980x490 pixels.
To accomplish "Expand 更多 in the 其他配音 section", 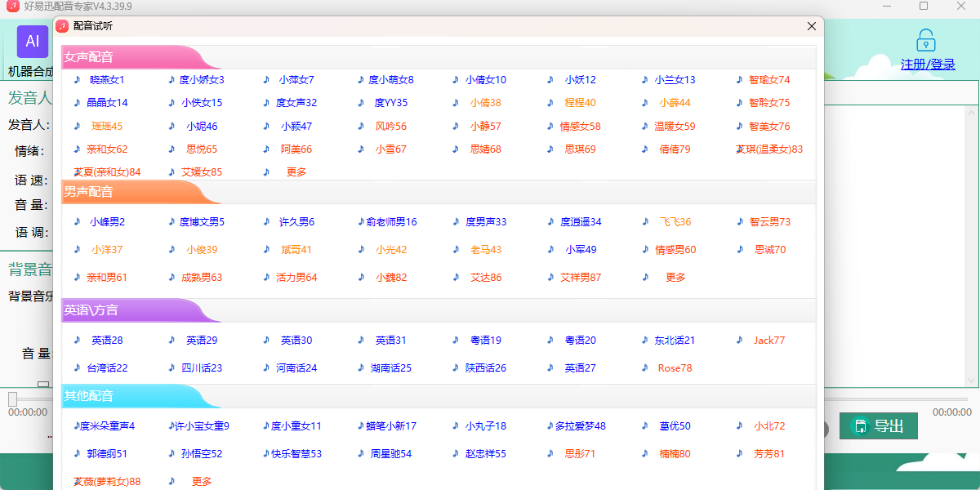I will click(x=202, y=482).
